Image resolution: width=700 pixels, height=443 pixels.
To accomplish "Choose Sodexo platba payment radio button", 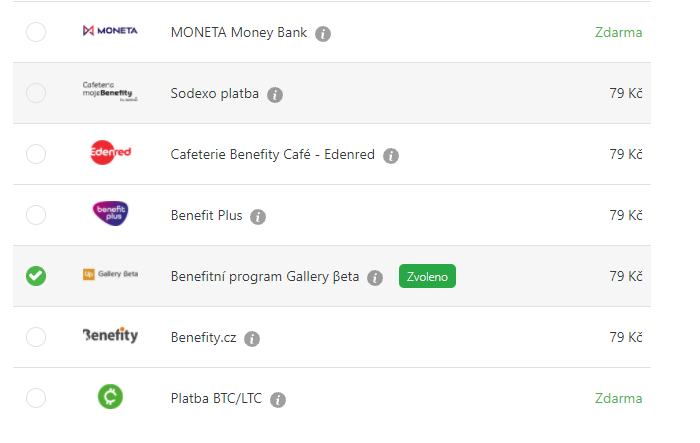I will click(x=36, y=93).
